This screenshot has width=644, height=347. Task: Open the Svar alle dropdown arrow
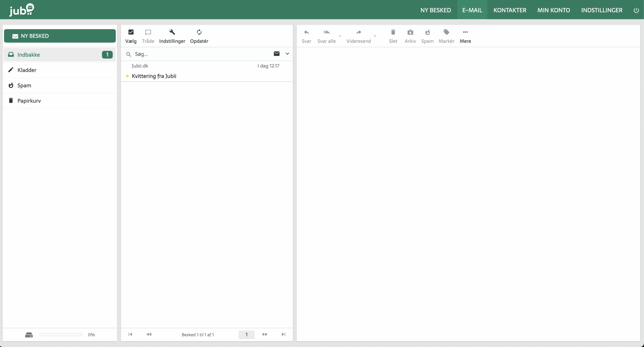[340, 36]
